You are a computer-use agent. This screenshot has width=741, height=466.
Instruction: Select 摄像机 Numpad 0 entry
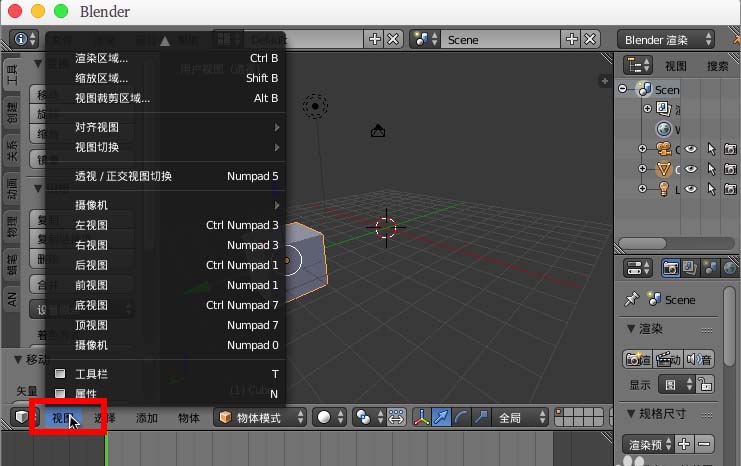(x=166, y=345)
